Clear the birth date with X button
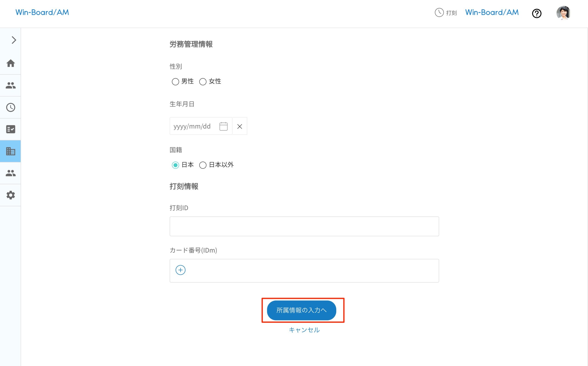Screen dimensions: 588x366 click(x=240, y=126)
